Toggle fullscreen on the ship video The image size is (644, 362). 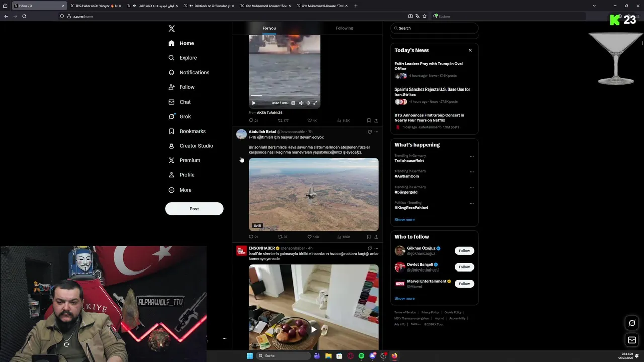[x=315, y=103]
